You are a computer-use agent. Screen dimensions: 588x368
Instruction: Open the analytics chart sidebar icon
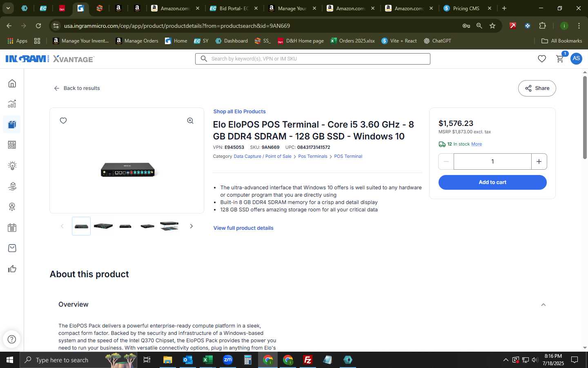tap(12, 104)
